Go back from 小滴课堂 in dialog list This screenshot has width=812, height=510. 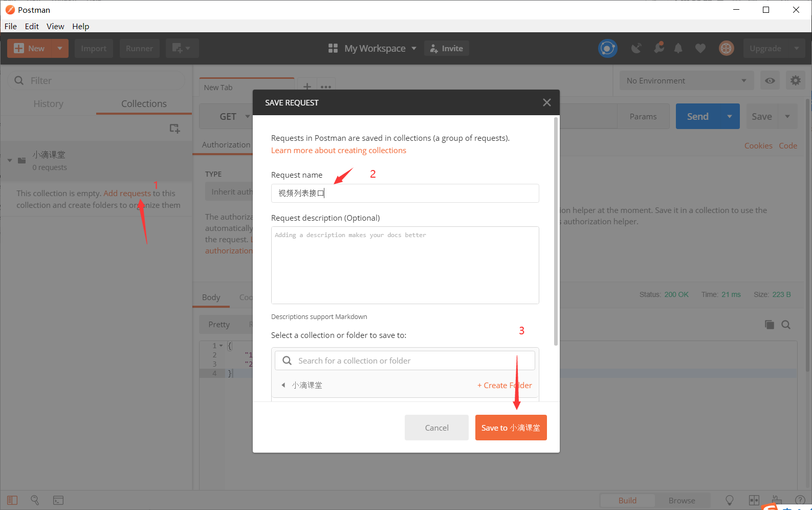pyautogui.click(x=283, y=385)
